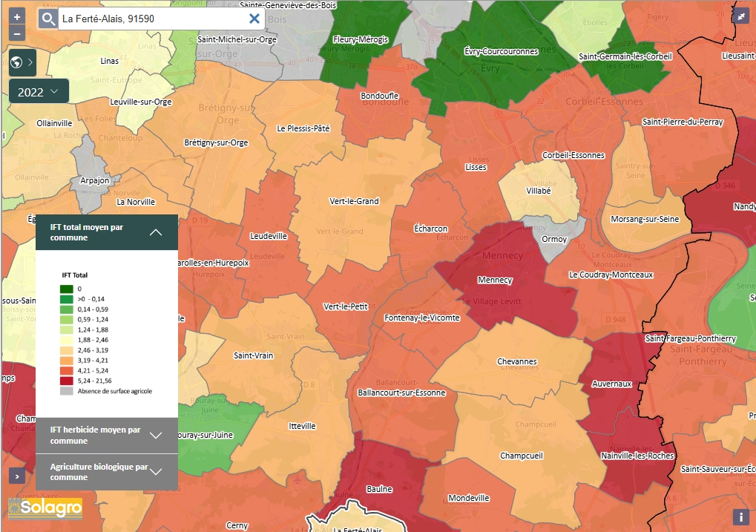Open the 2022 year dropdown
This screenshot has width=756, height=532.
pyautogui.click(x=39, y=92)
